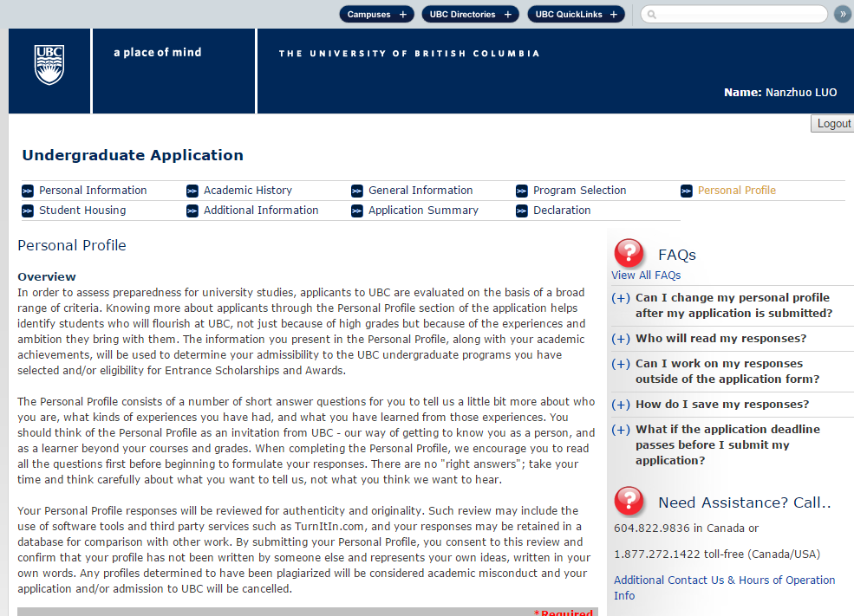854x616 pixels.
Task: Open the Application Summary section
Action: click(423, 211)
